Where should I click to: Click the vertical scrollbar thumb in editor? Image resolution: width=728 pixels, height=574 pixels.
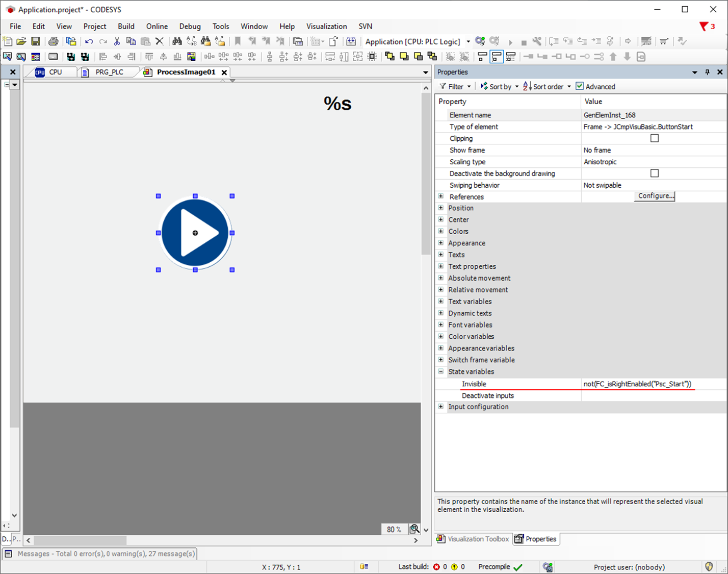point(426,173)
